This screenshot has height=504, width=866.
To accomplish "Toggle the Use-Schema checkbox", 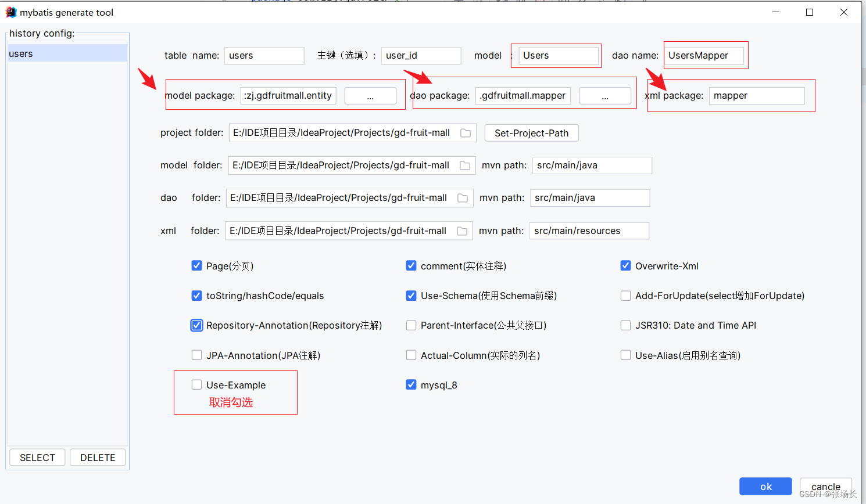I will (x=411, y=296).
